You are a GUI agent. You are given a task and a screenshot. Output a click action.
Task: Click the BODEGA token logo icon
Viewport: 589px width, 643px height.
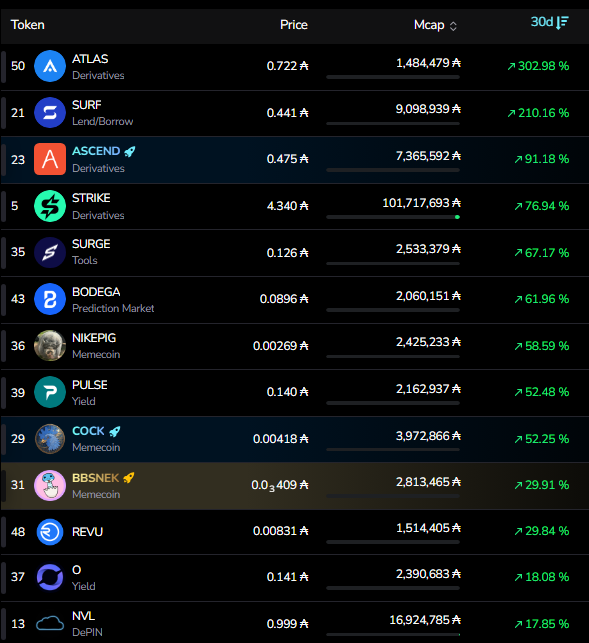[50, 299]
